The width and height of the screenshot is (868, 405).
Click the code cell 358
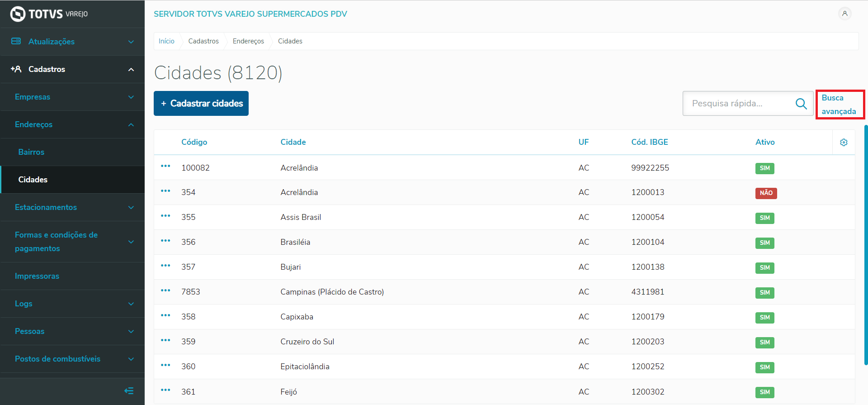[189, 317]
